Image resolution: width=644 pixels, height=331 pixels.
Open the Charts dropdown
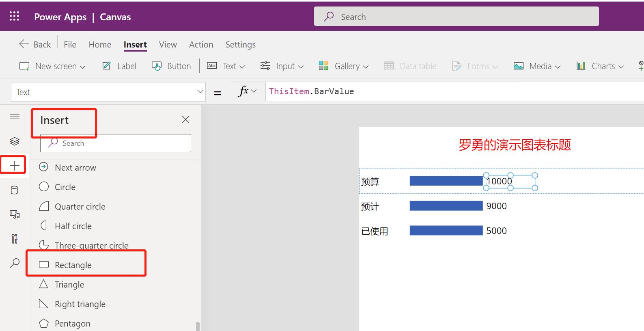600,66
